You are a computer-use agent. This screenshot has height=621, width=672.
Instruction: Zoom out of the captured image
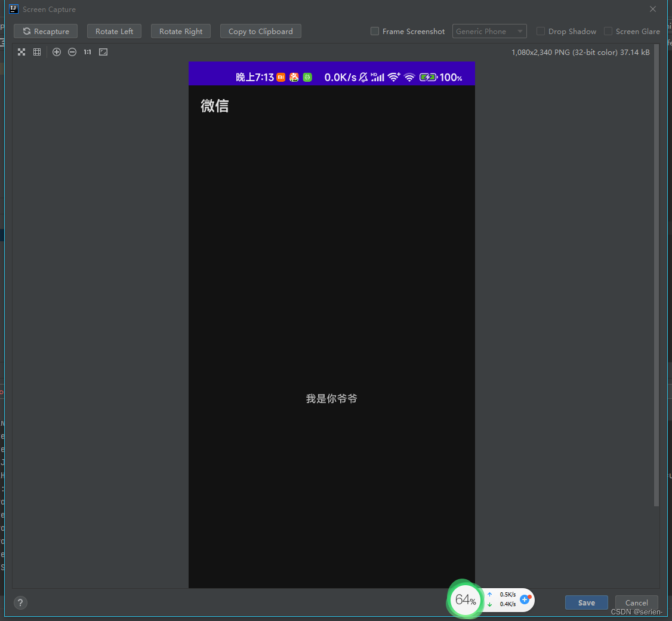coord(72,52)
